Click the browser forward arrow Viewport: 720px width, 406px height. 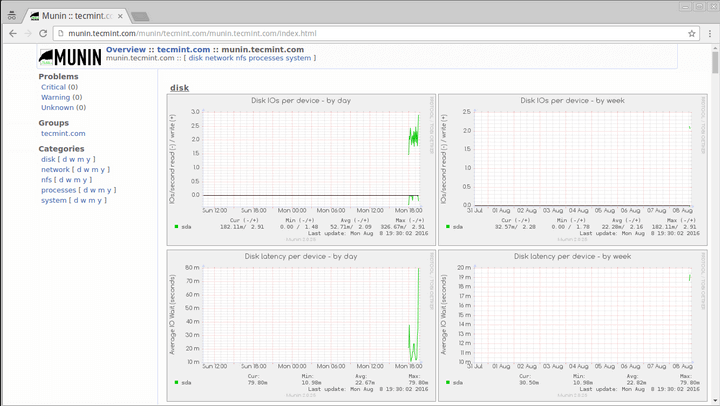tap(28, 33)
